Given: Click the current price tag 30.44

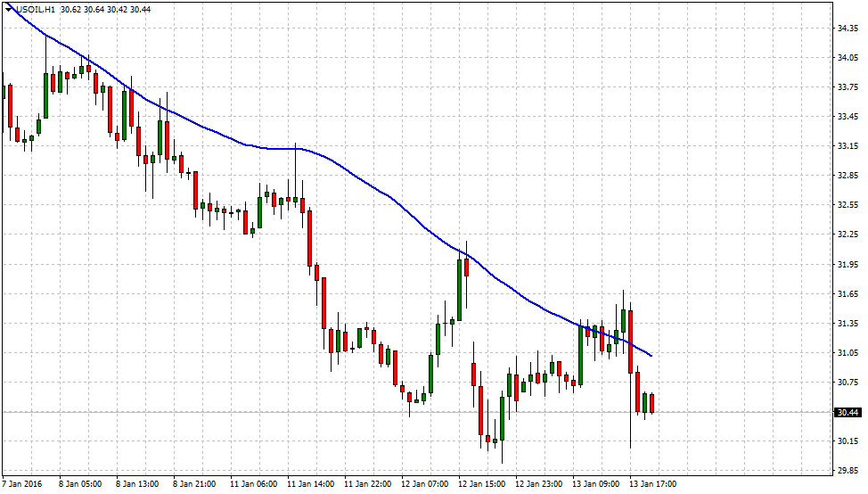Looking at the screenshot, I should click(x=848, y=413).
